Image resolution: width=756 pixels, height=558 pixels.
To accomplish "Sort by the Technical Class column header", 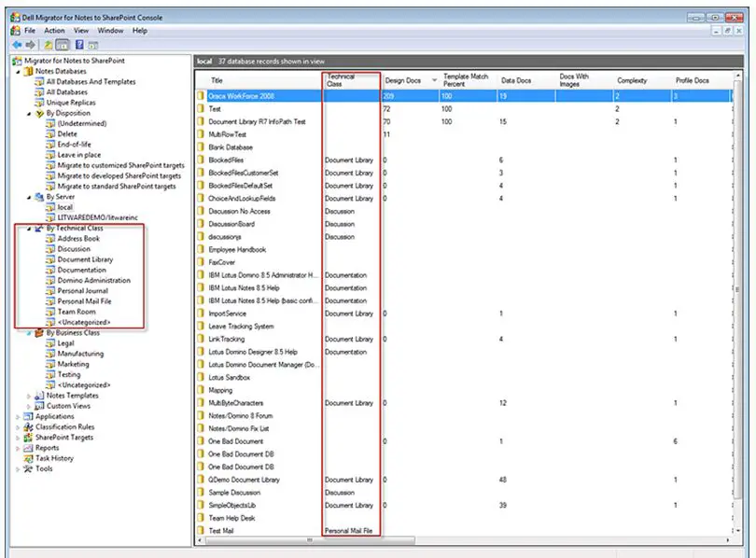I will tap(351, 80).
